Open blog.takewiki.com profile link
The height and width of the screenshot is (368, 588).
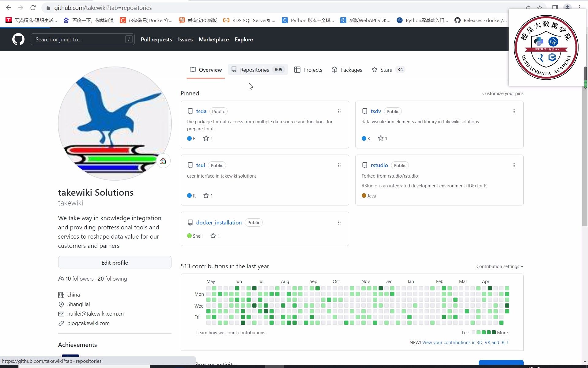pos(88,323)
